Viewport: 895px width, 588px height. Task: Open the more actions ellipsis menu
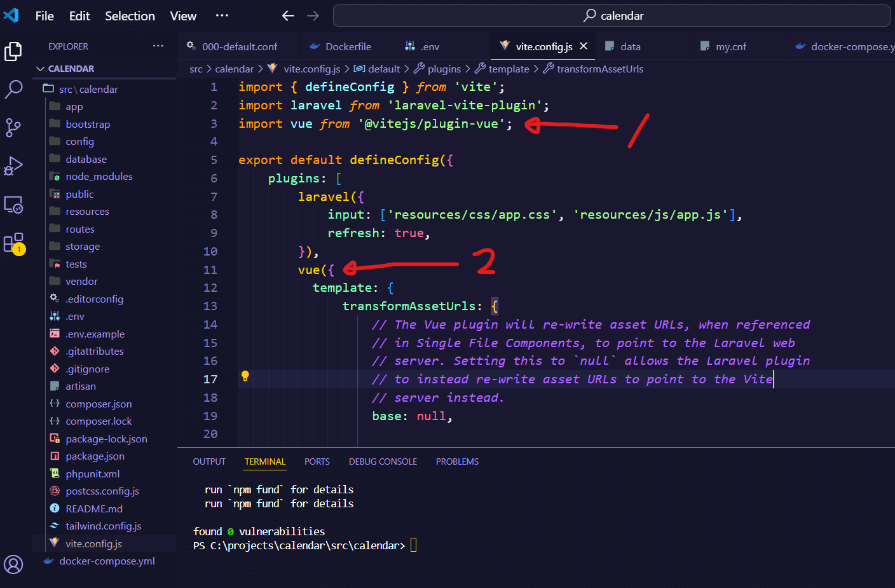221,16
